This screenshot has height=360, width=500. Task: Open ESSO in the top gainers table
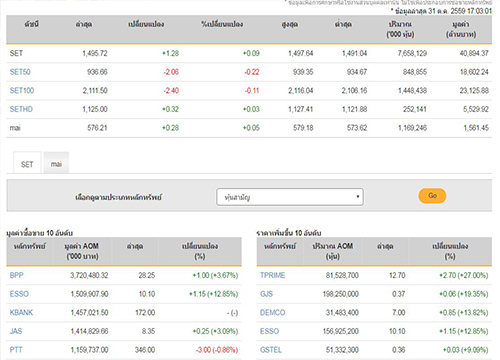pyautogui.click(x=270, y=331)
